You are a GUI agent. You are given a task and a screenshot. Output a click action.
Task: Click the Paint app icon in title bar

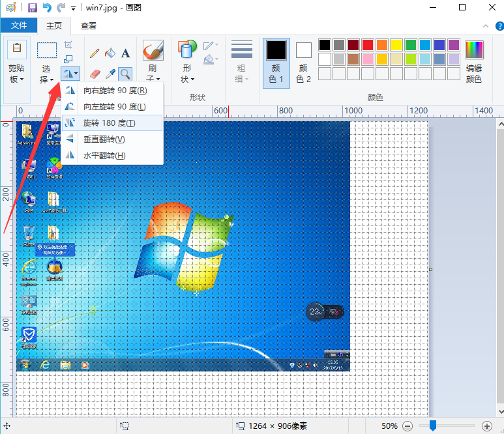(11, 7)
